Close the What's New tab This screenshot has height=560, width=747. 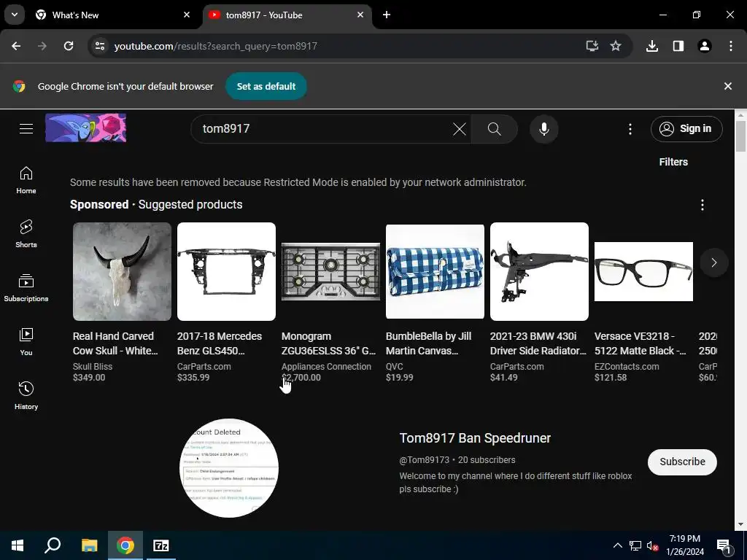click(187, 15)
